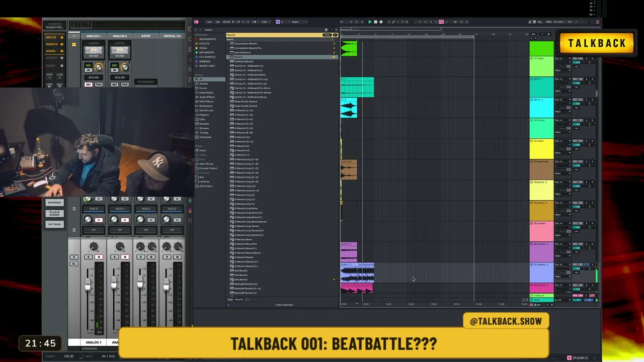Solo the 27 claps track
The image size is (644, 362).
point(586,58)
